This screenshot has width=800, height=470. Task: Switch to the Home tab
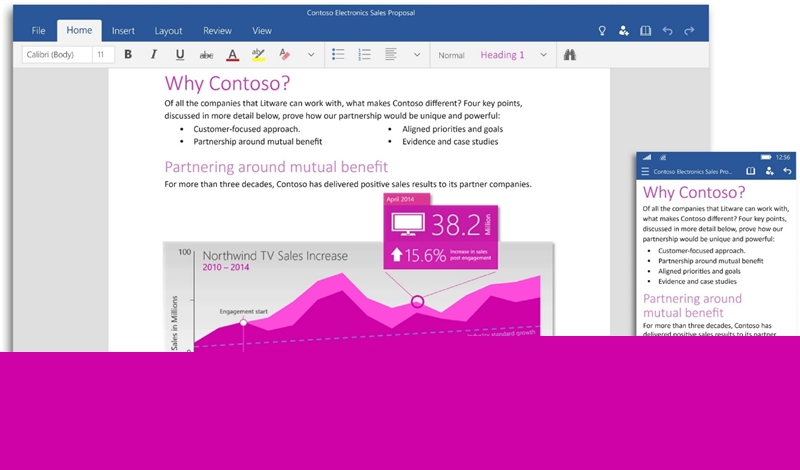79,31
